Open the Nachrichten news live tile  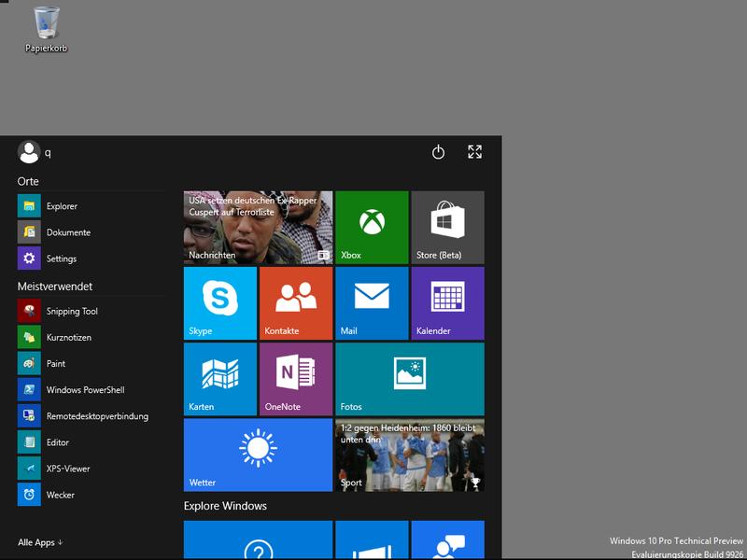(259, 228)
